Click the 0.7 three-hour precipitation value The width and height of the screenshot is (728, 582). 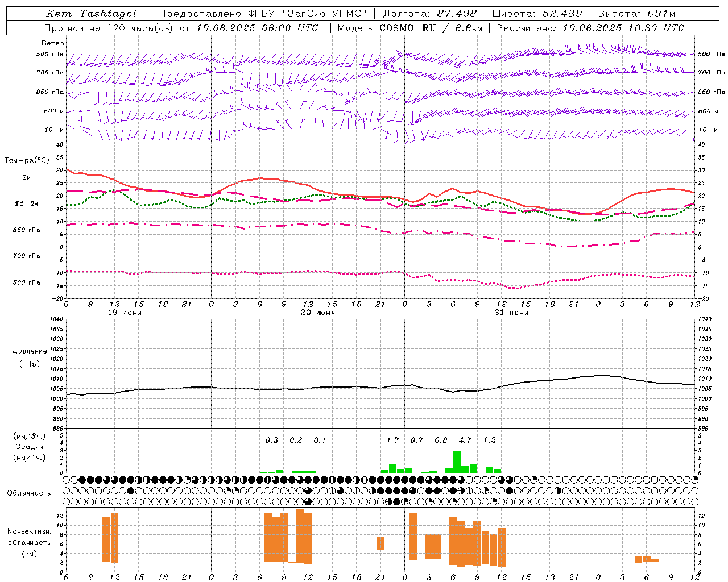point(417,440)
